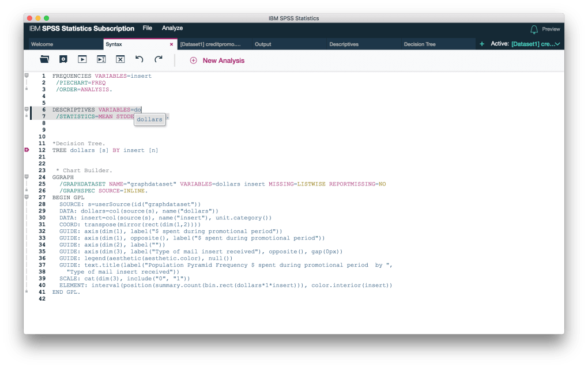Click the '/PIECHART=FREQ' line

(x=81, y=83)
